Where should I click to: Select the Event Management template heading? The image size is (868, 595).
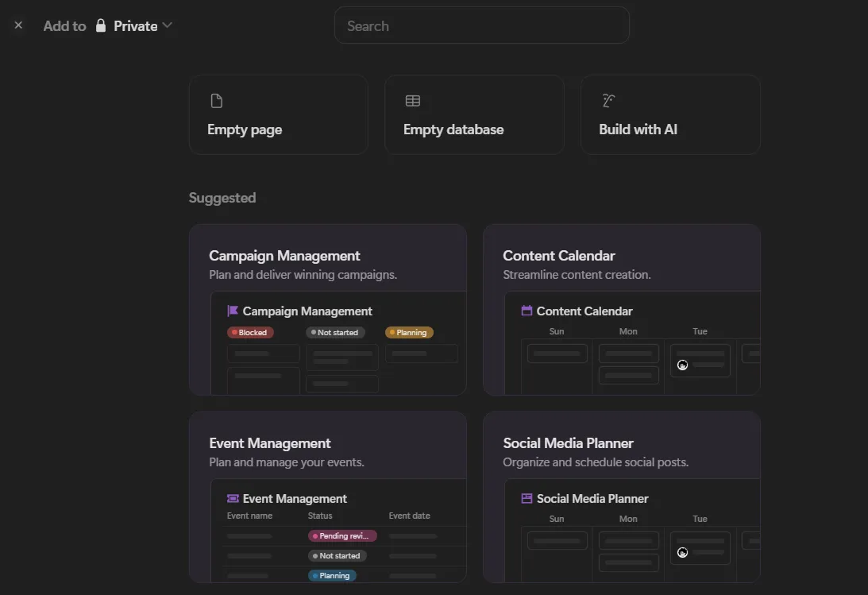click(x=270, y=443)
